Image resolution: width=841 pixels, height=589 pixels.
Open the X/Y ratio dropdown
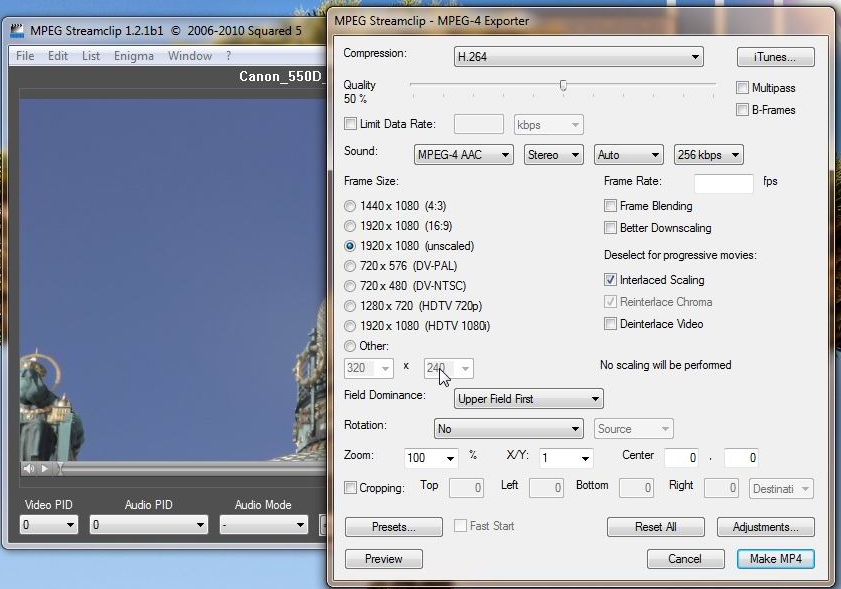566,458
